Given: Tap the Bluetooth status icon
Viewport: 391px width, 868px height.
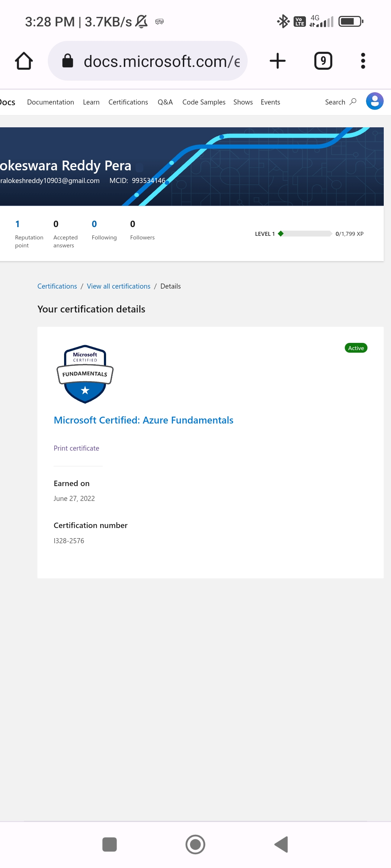Looking at the screenshot, I should [x=283, y=21].
